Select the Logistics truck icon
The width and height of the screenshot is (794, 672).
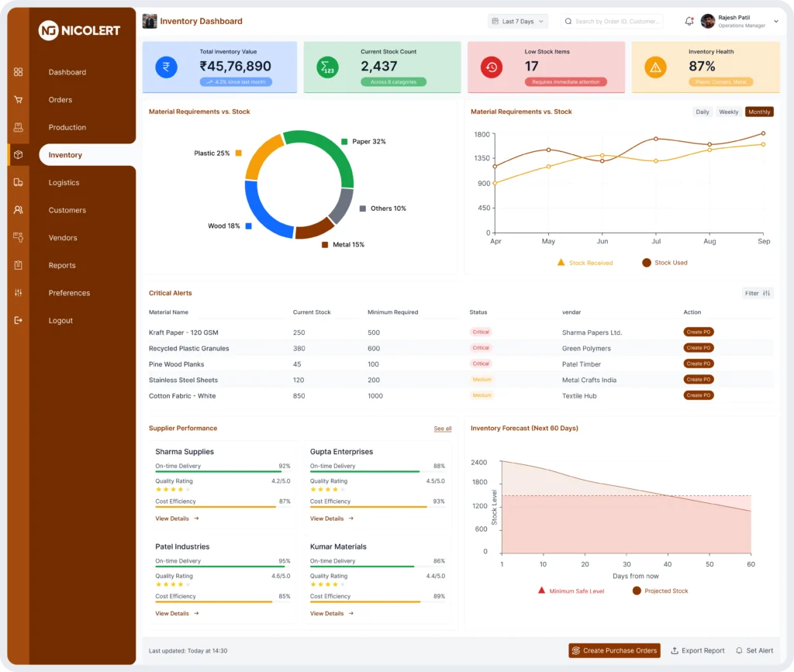19,183
